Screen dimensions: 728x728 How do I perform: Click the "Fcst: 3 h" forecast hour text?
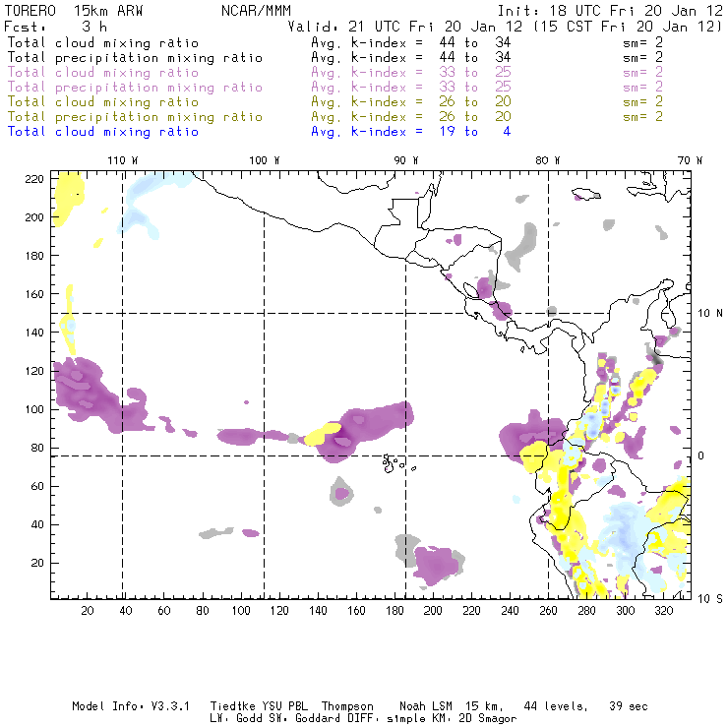(x=55, y=27)
